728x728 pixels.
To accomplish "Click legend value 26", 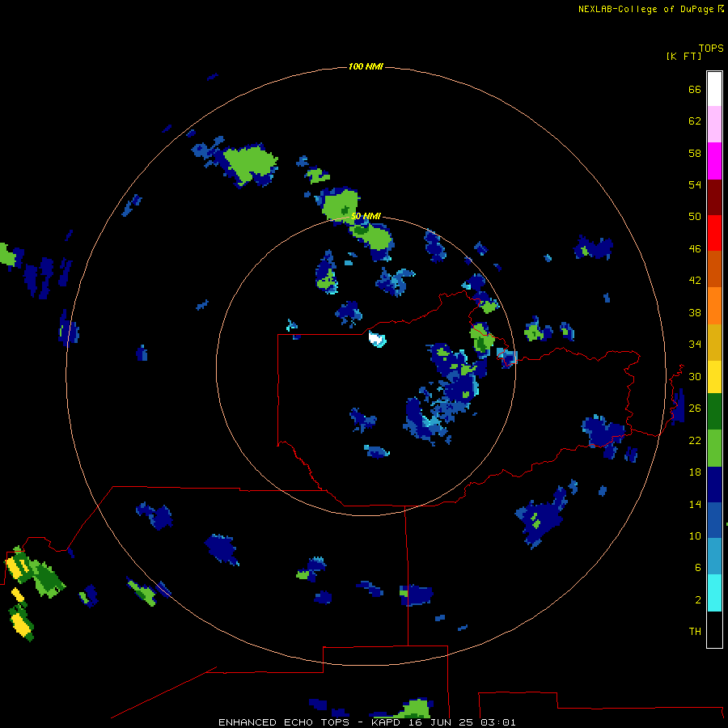I will pos(695,408).
